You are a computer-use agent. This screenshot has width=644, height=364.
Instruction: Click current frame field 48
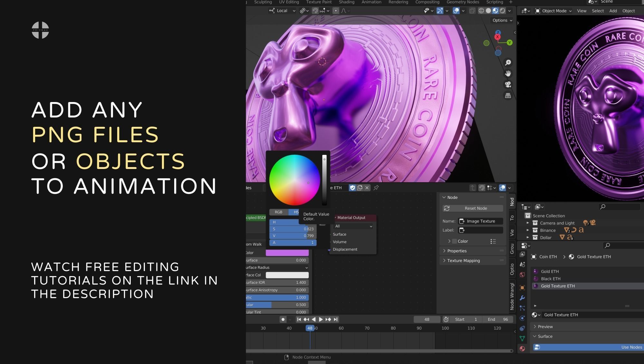(427, 319)
